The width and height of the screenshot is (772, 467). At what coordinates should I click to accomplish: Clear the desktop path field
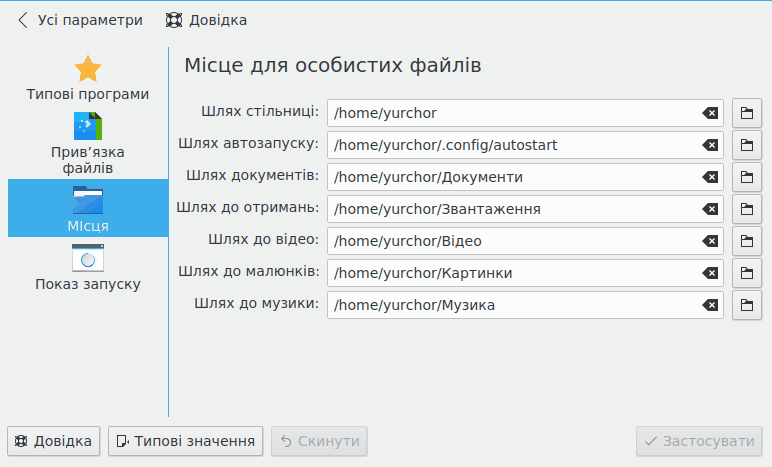pos(710,113)
